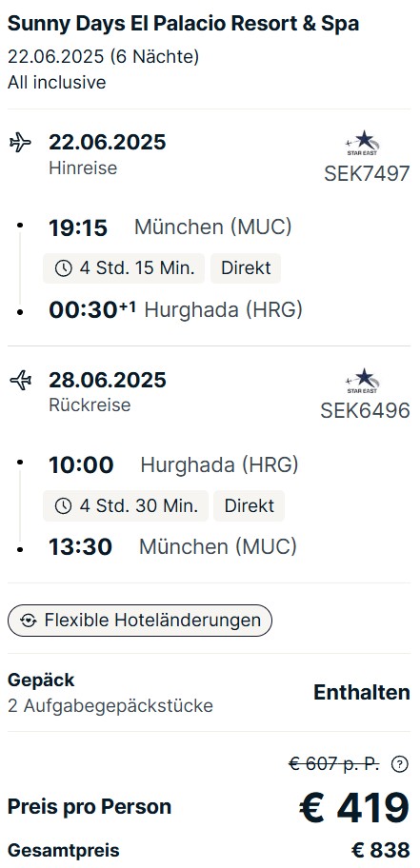420x868 pixels.
Task: Click the Flexible Hoteländerungen swap icon
Action: [x=28, y=621]
